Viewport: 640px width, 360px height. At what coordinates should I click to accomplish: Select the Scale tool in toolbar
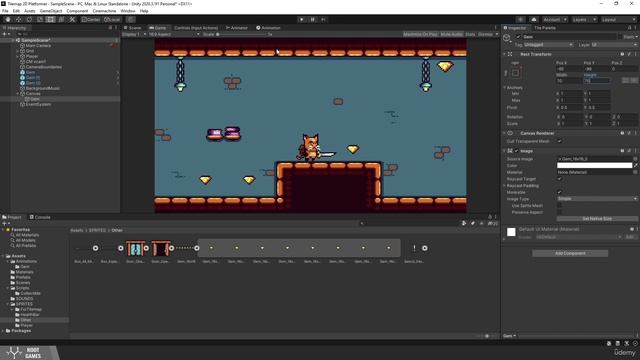click(x=40, y=19)
